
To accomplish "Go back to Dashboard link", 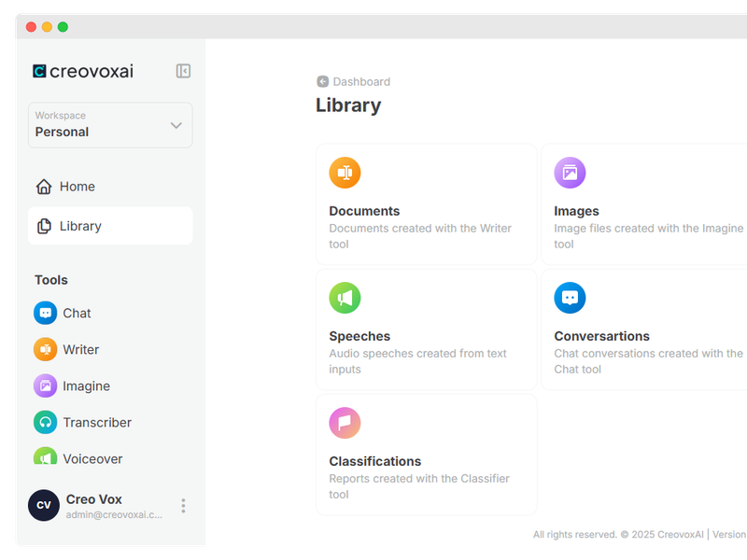I will (x=361, y=82).
